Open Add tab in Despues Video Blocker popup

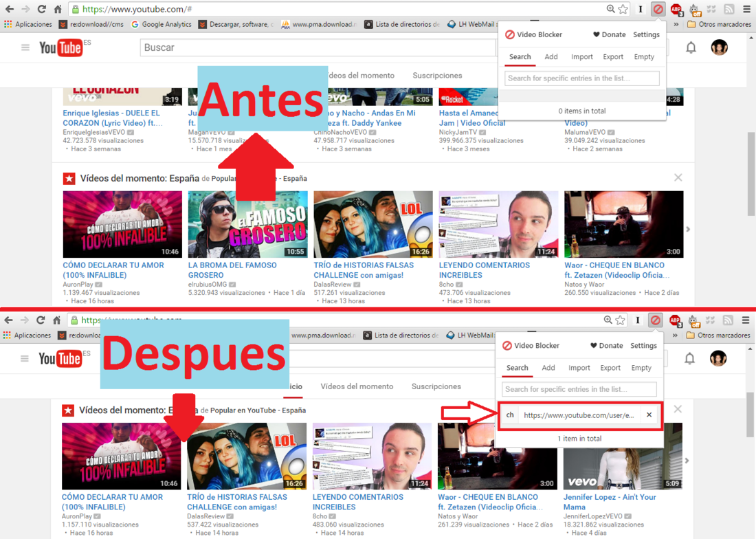click(548, 368)
